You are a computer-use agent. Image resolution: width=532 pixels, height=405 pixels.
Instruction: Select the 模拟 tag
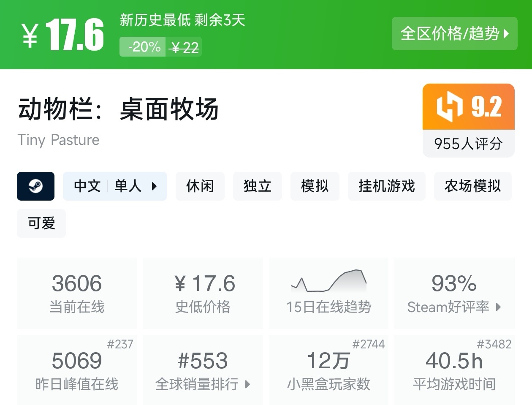pos(315,186)
